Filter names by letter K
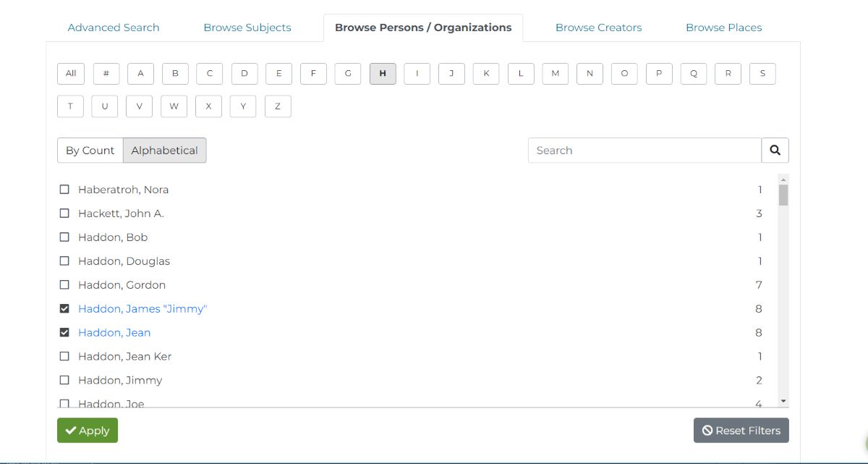 click(x=486, y=73)
